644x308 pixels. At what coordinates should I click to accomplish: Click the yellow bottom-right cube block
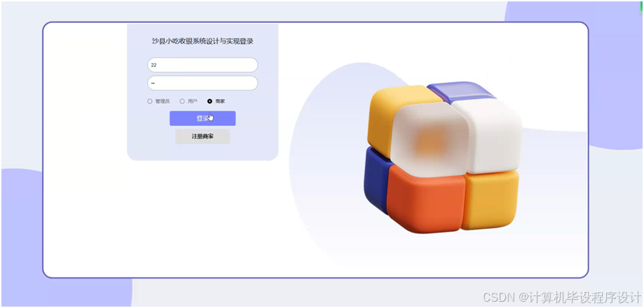pyautogui.click(x=491, y=199)
